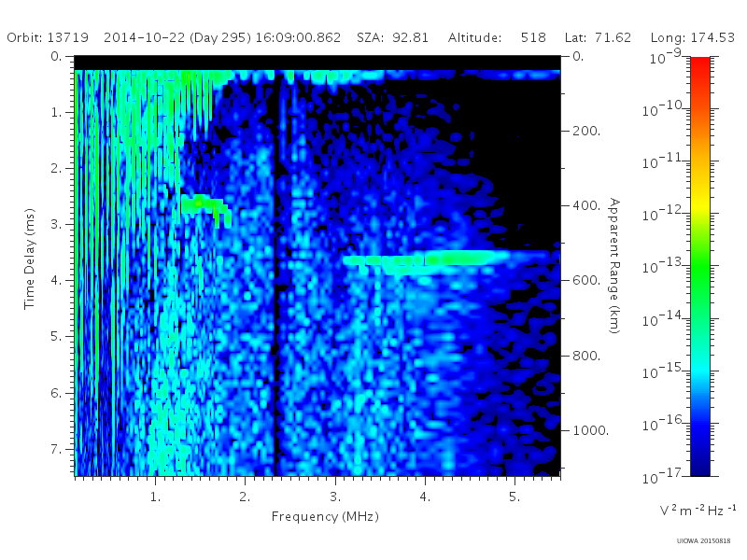Screen dimensions: 747x560
Task: Click the colorbar tick label 10⁻¹¹
Action: [x=664, y=161]
